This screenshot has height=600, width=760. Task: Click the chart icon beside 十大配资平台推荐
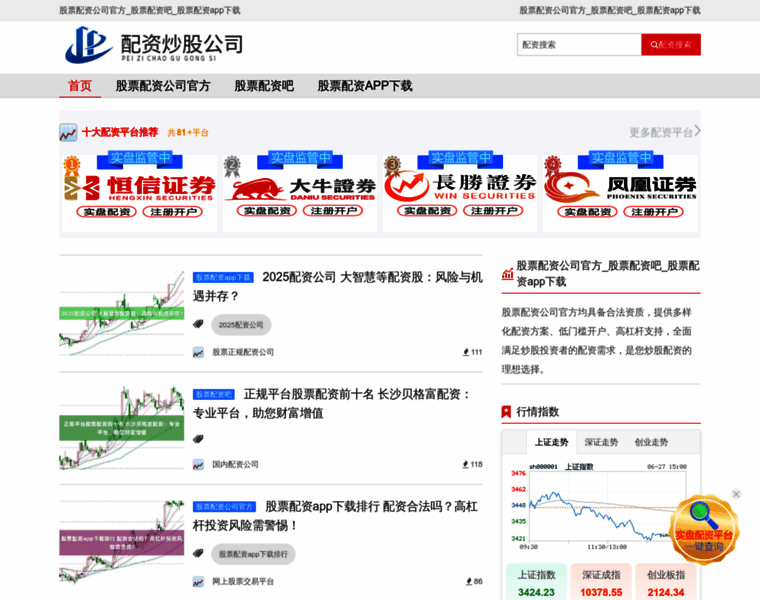point(68,132)
